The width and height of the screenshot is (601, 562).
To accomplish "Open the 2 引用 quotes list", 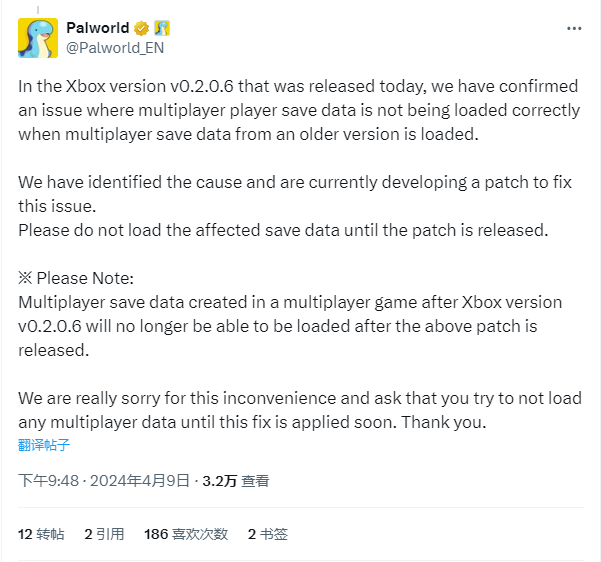I will 104,534.
